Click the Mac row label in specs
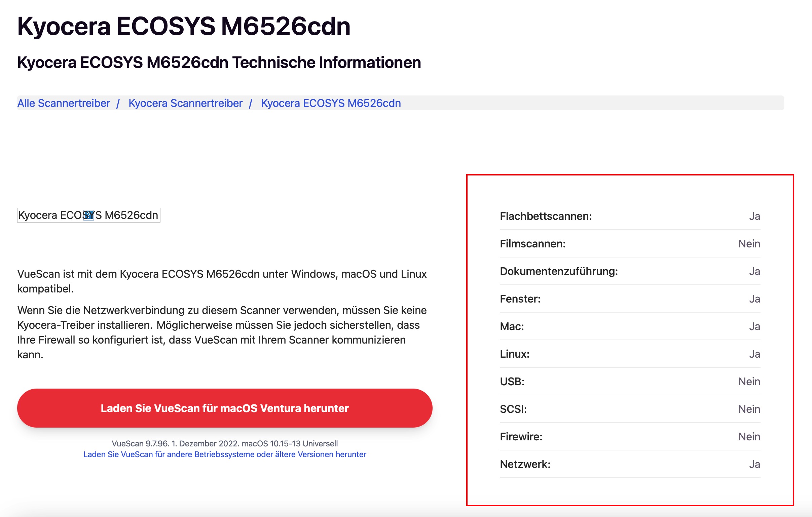This screenshot has height=517, width=812. pos(512,326)
